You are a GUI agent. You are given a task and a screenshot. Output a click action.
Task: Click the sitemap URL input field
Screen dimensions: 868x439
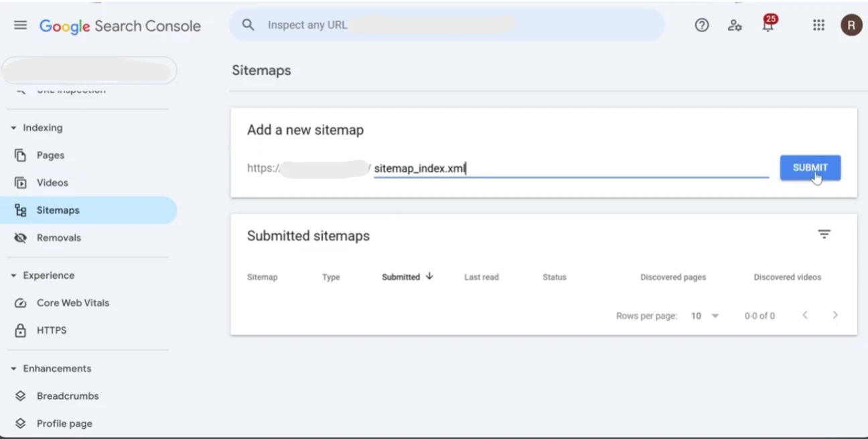click(569, 168)
